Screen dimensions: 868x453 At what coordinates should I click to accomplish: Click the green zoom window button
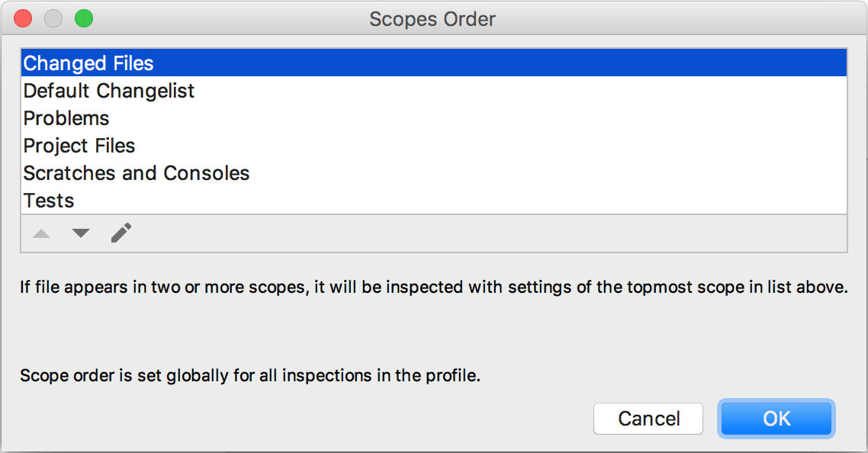click(x=84, y=18)
